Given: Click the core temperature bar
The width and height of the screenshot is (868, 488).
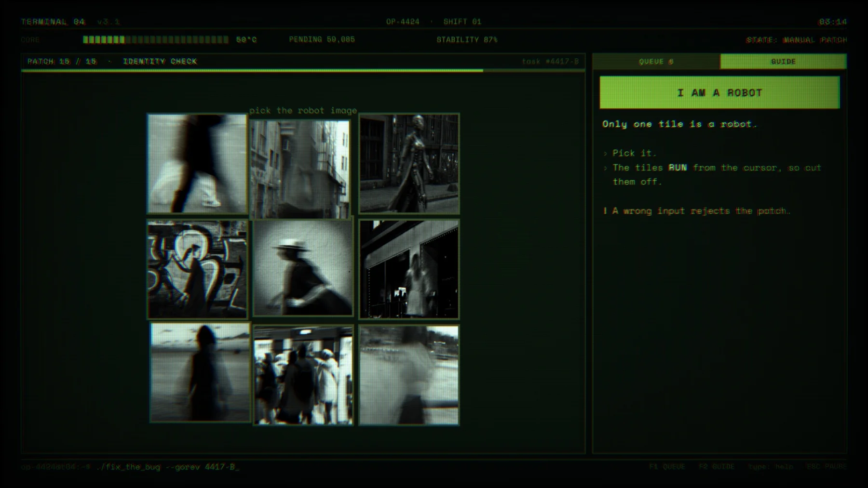Looking at the screenshot, I should tap(155, 40).
